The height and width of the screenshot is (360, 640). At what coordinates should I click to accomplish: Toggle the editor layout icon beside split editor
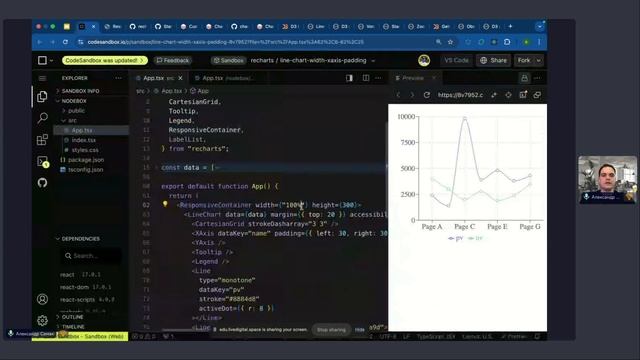(349, 78)
